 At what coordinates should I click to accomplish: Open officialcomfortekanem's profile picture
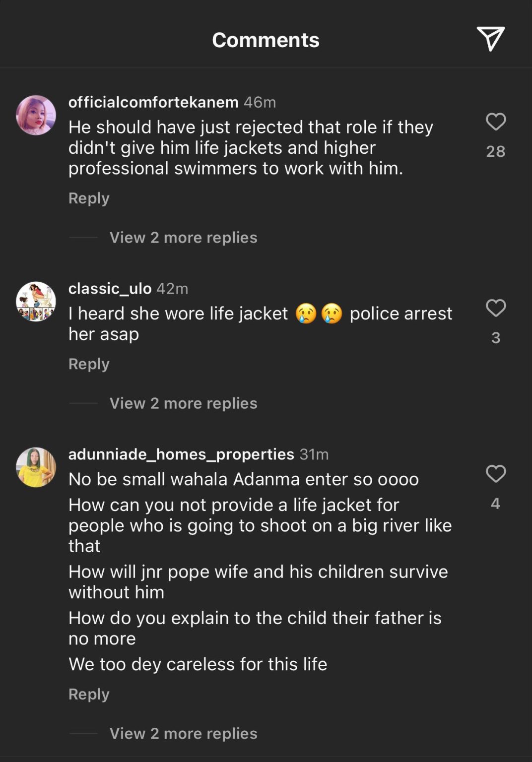tap(36, 115)
